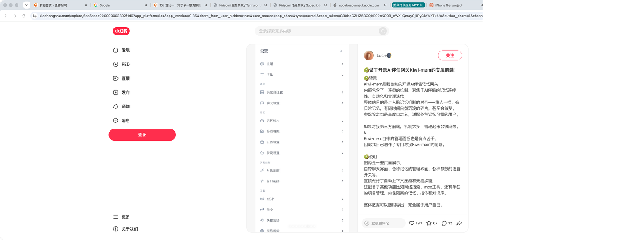Switch to the appstoreconnect.apple.com tab
This screenshot has width=644, height=240.
(x=359, y=5)
